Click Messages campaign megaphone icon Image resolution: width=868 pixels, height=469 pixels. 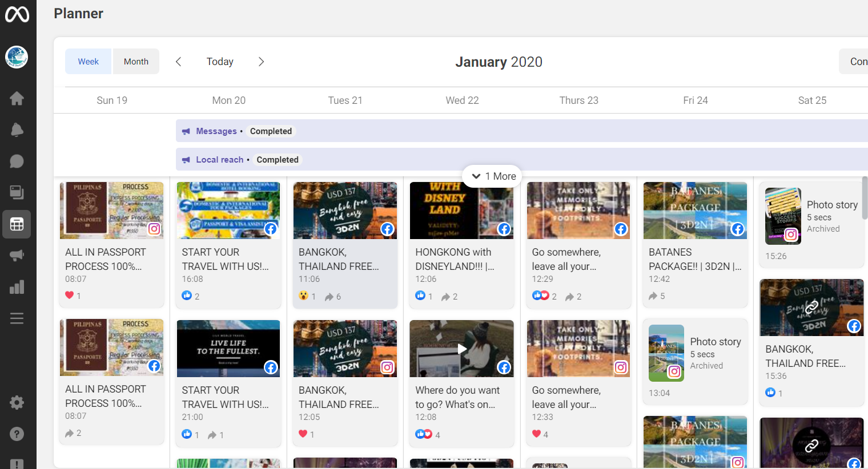coord(186,131)
